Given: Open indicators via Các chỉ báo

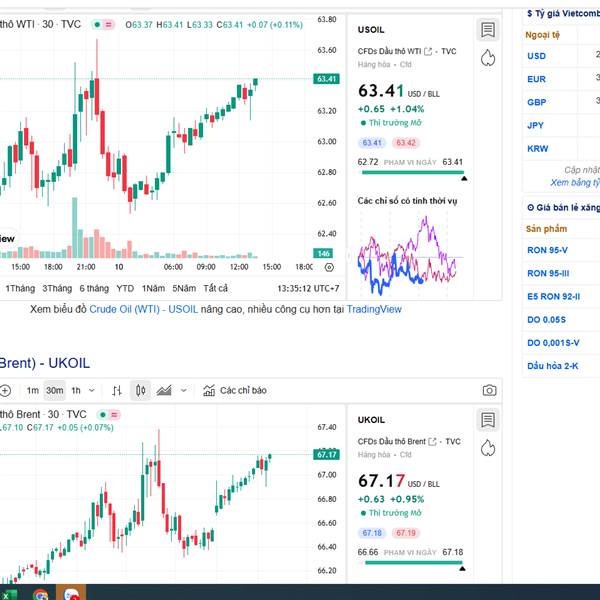Looking at the screenshot, I should click(x=235, y=391).
